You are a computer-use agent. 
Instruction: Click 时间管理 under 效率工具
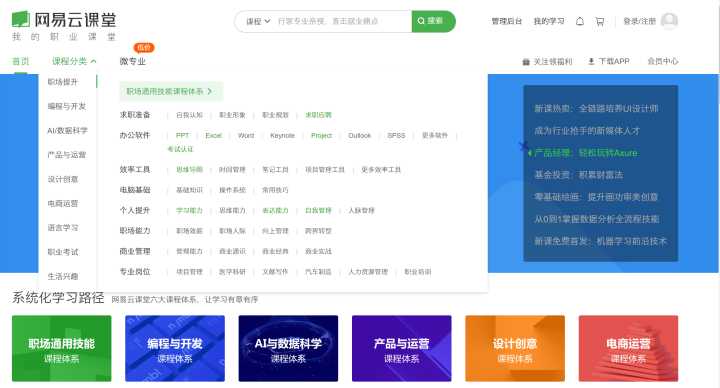[232, 169]
